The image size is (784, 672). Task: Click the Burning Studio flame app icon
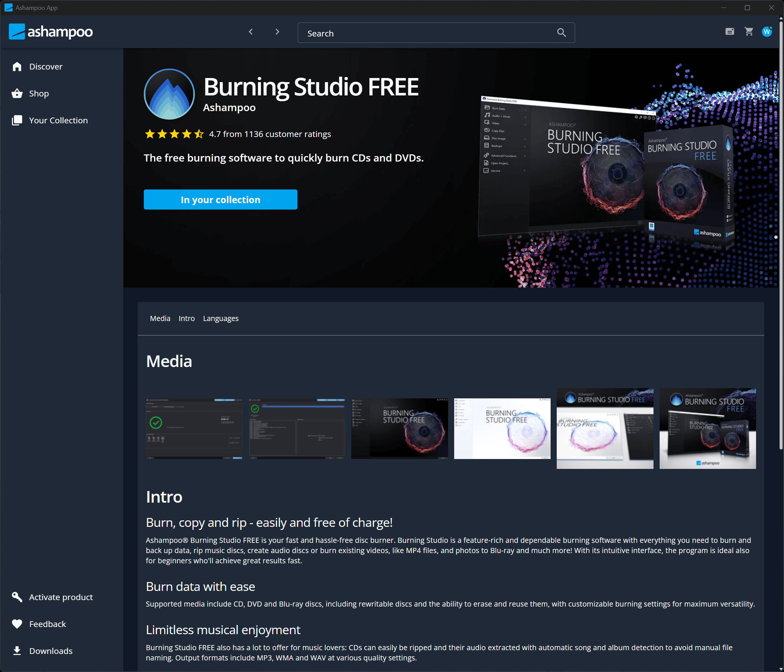click(170, 94)
